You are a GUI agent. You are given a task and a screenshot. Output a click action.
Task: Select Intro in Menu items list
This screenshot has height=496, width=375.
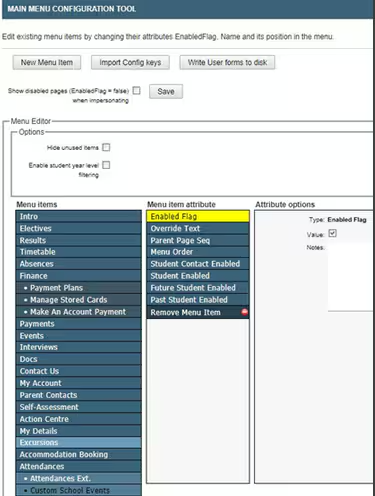click(79, 216)
